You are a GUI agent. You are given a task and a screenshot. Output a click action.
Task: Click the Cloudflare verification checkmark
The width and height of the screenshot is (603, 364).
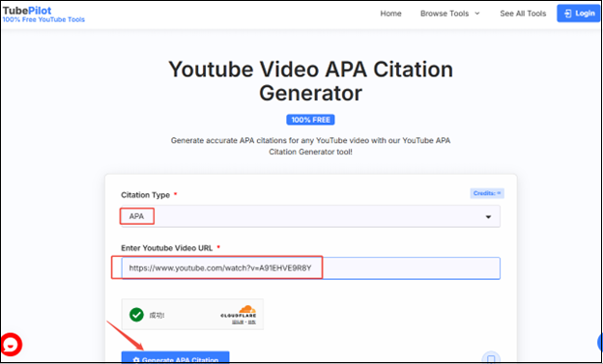click(136, 315)
